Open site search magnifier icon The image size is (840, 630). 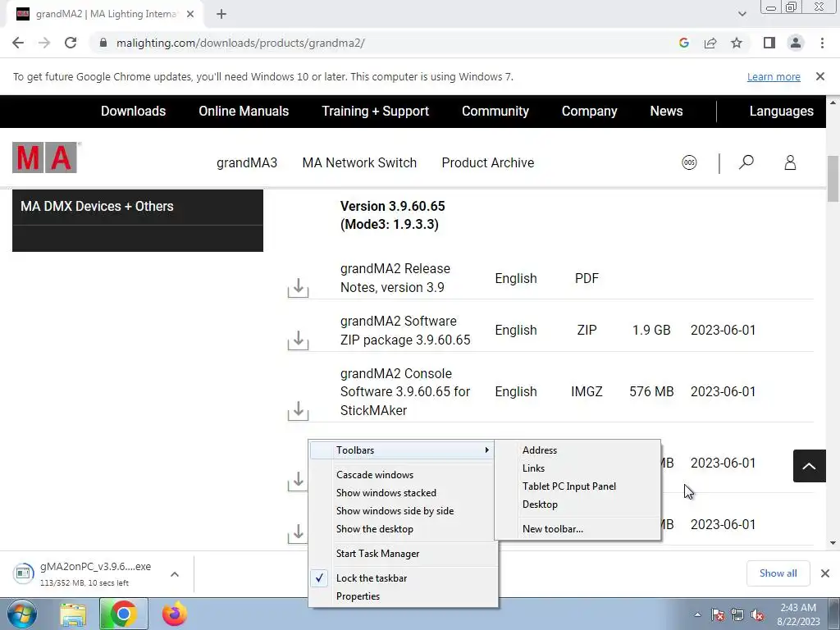746,162
